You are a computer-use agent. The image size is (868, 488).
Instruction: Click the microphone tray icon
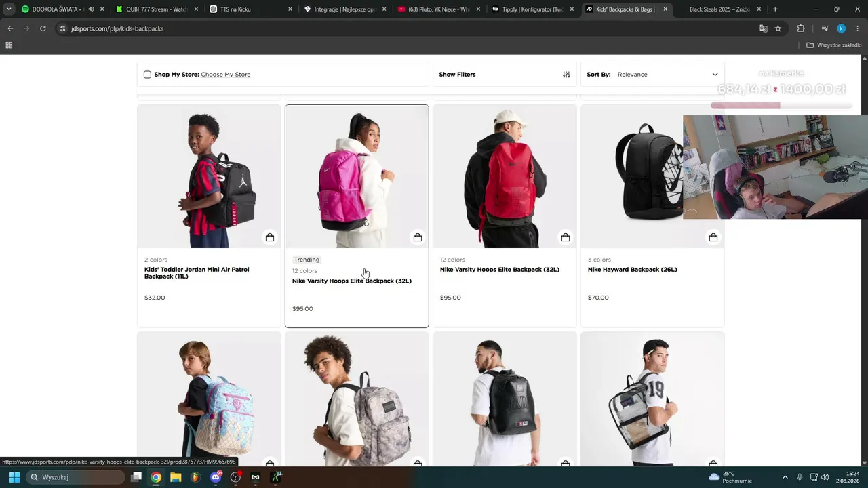click(800, 477)
